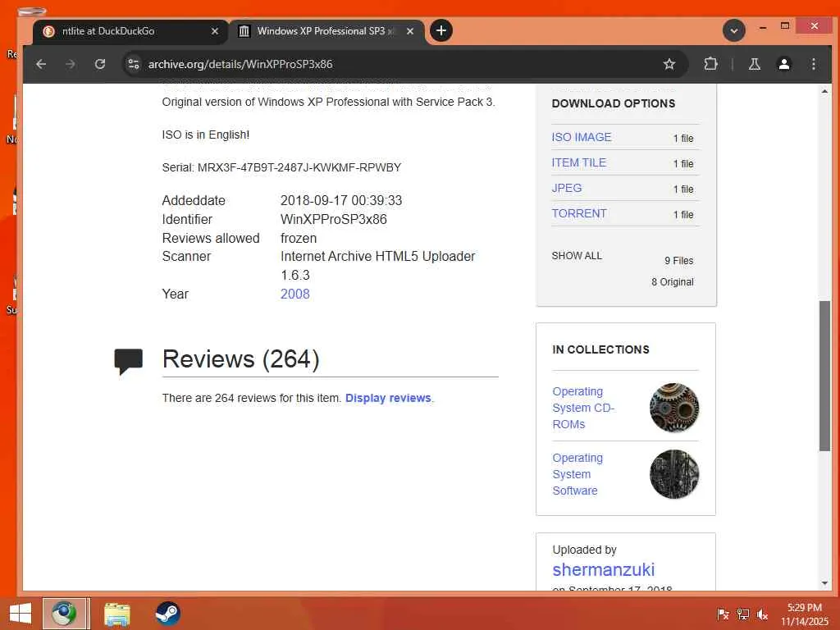Open Operating System CD-ROMs collection

tap(583, 408)
